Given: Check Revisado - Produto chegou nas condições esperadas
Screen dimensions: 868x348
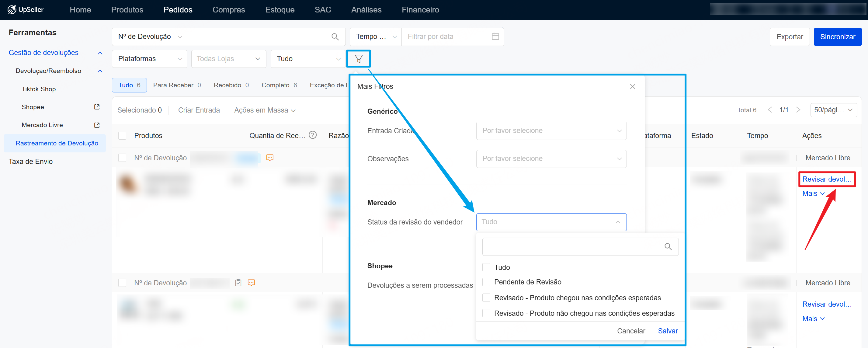Looking at the screenshot, I should pyautogui.click(x=486, y=298).
